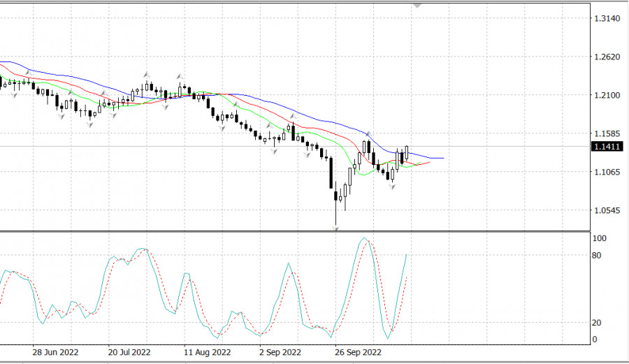Click the 1.1585 price scale label
629x364 pixels.
606,133
